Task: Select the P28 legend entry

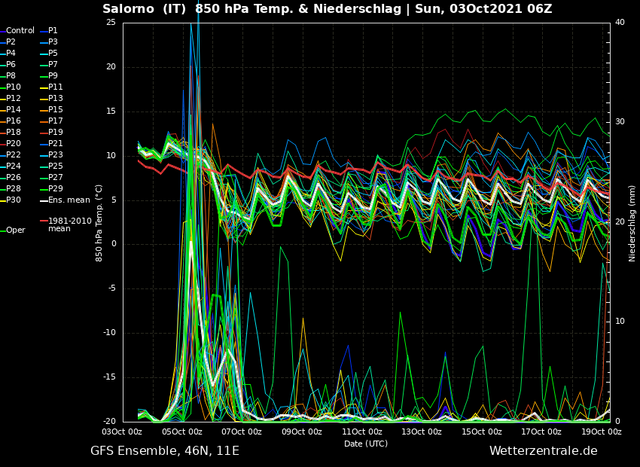Action: pos(13,189)
